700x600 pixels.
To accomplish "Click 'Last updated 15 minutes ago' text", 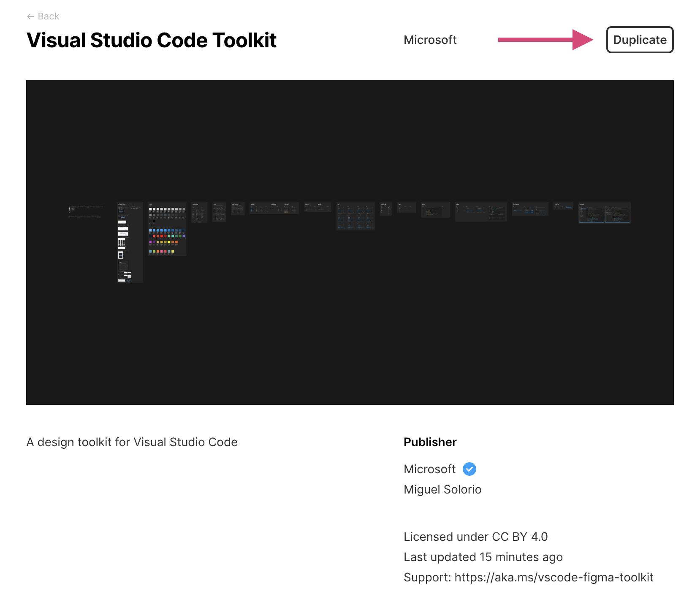I will pos(483,557).
